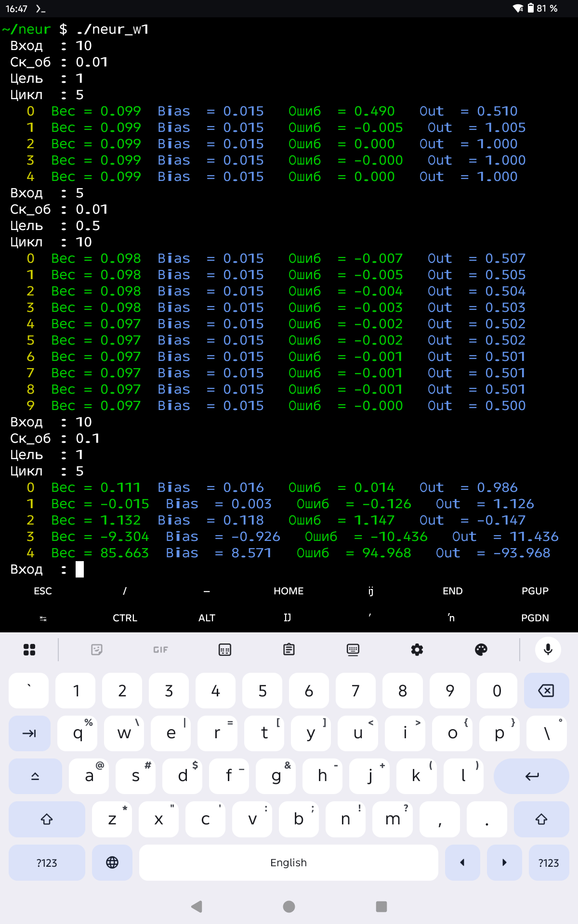Tap the Android home navigation button

tap(289, 907)
